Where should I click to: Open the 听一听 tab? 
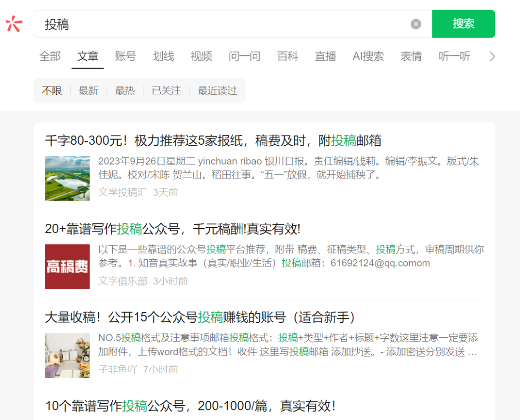(454, 56)
